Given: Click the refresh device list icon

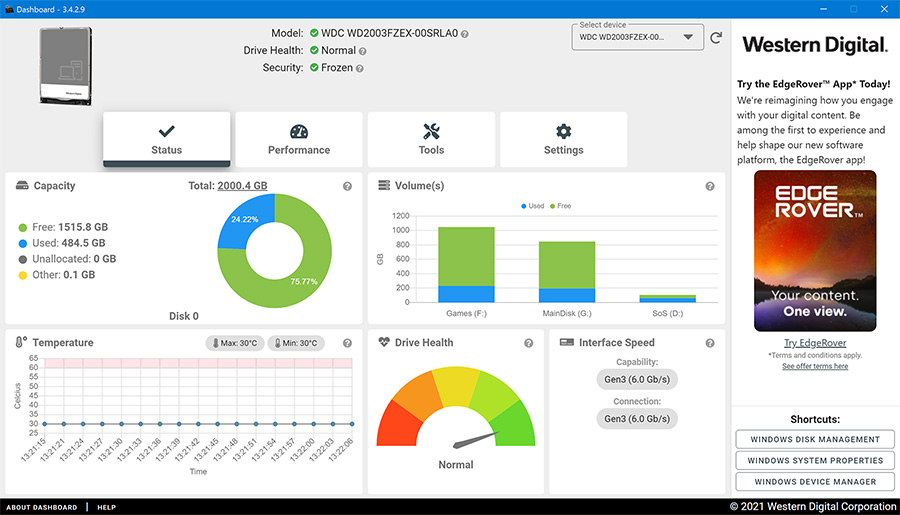Looking at the screenshot, I should (716, 38).
